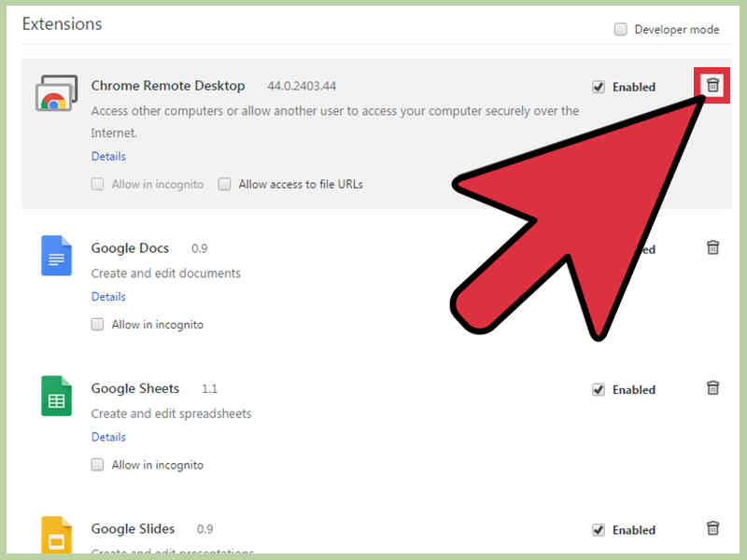Toggle Allow in incognito for Chrome Remote Desktop

coord(97,184)
